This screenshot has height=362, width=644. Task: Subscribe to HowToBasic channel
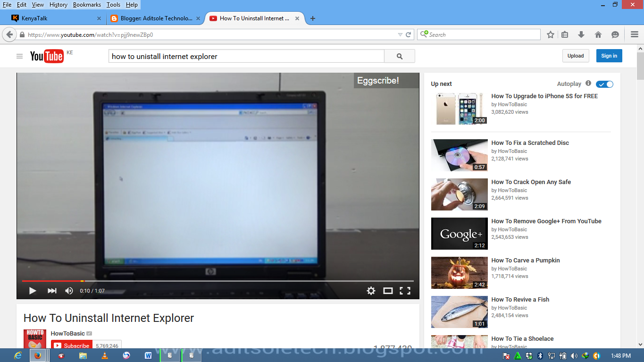click(x=71, y=345)
